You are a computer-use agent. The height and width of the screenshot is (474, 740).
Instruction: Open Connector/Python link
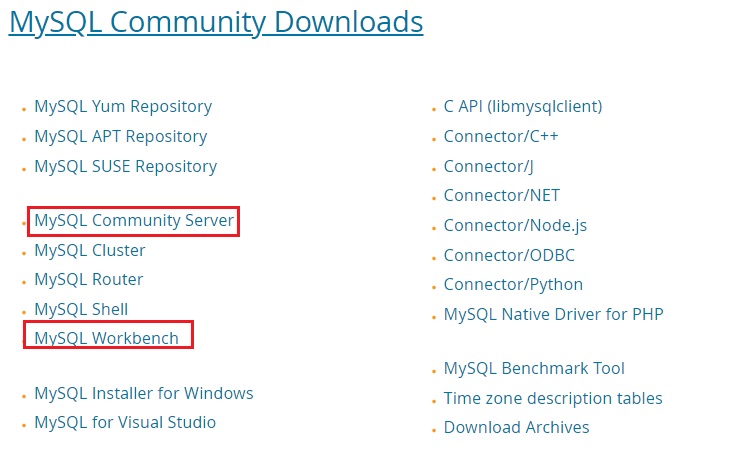[513, 285]
